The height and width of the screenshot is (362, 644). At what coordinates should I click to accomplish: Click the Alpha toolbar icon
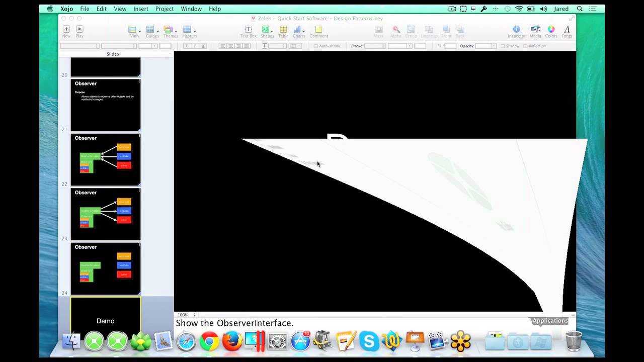coord(396,29)
